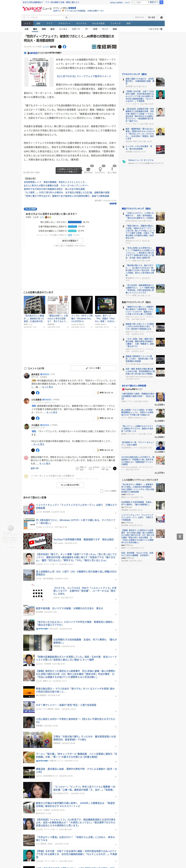Open 女性研修医レイプ related article link
The height and width of the screenshot is (868, 186).
[55, 182]
